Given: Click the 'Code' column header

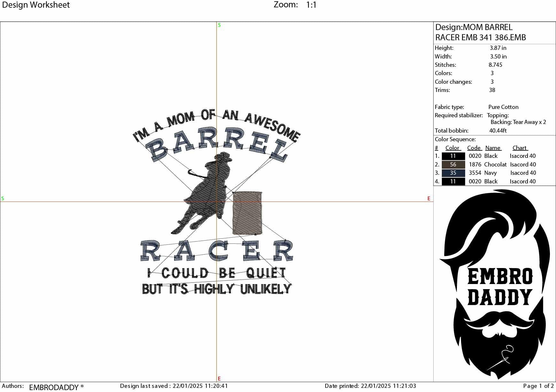Looking at the screenshot, I should (474, 148).
